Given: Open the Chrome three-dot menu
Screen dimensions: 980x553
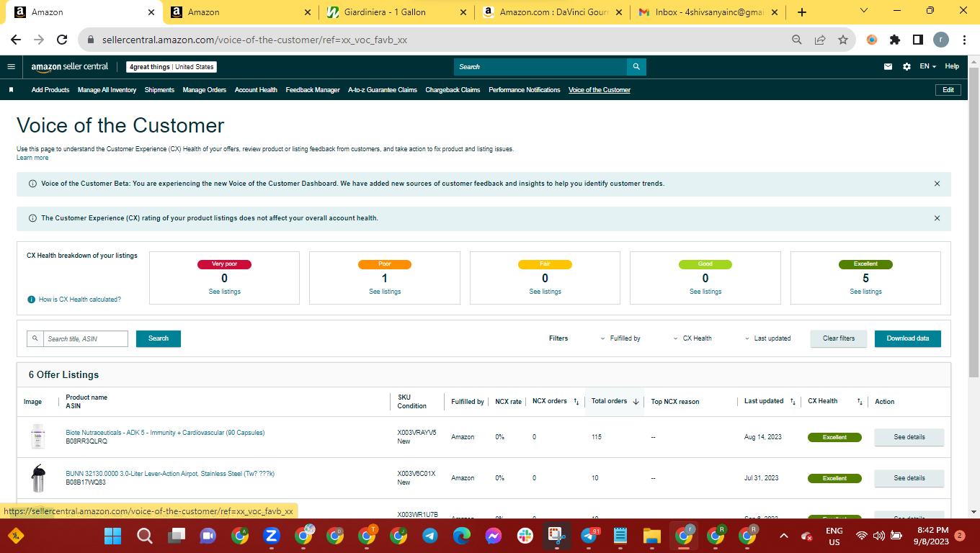Looking at the screenshot, I should coord(964,40).
